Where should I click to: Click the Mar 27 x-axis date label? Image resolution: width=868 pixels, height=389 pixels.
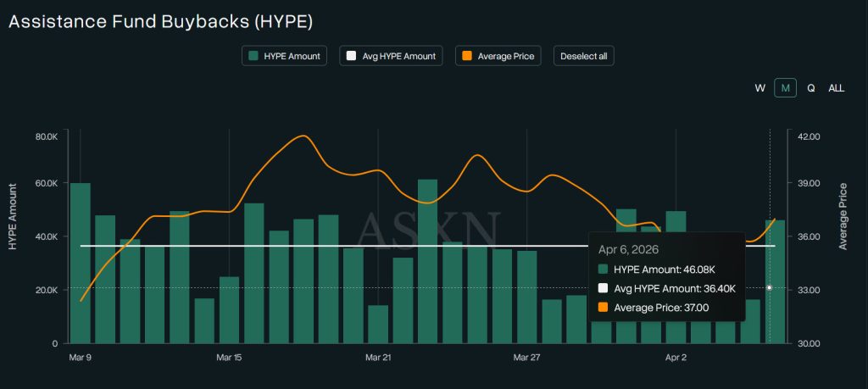(526, 358)
